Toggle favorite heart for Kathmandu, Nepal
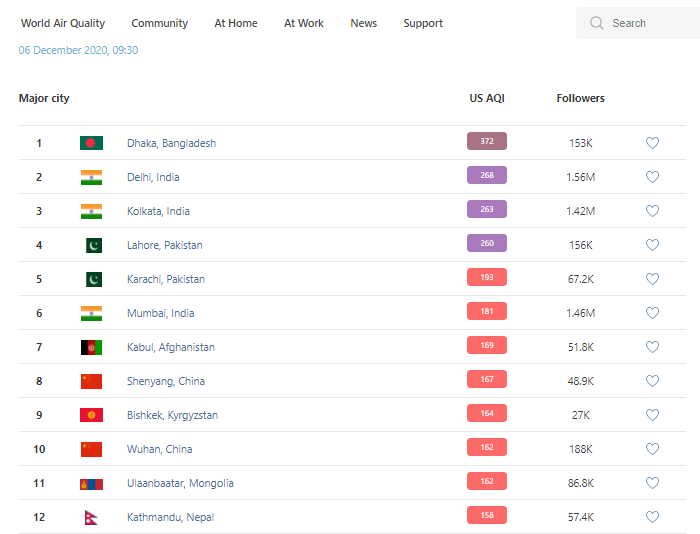Image resolution: width=700 pixels, height=534 pixels. click(652, 517)
